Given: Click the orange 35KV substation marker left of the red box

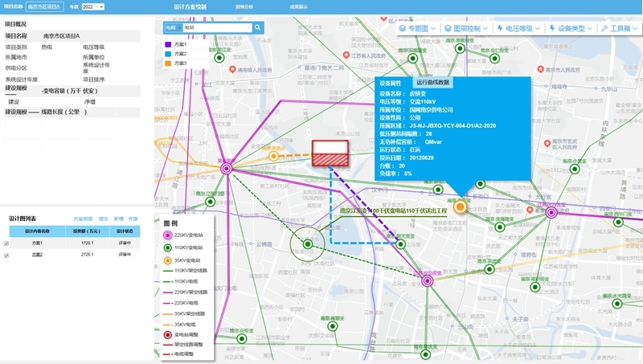Looking at the screenshot, I should (x=273, y=156).
